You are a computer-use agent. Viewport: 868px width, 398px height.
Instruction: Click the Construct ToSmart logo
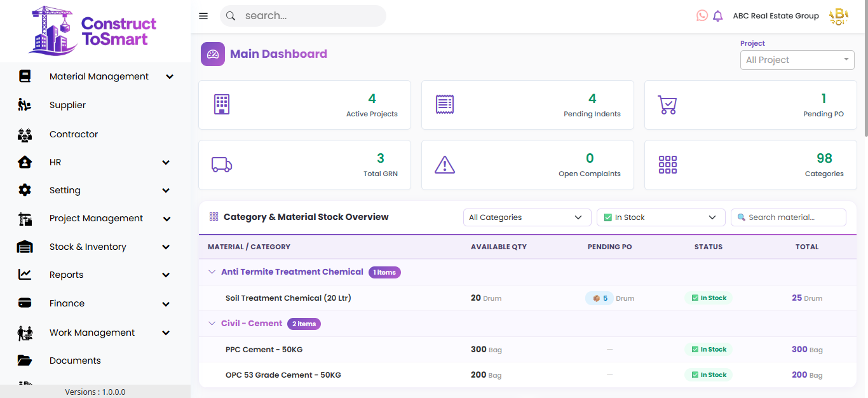93,31
